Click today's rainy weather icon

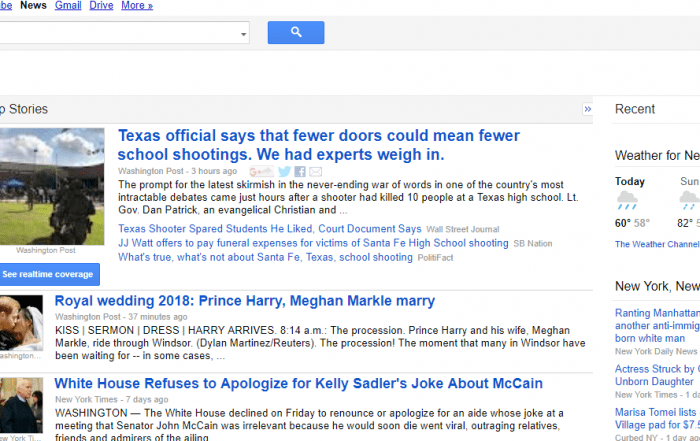tap(627, 201)
